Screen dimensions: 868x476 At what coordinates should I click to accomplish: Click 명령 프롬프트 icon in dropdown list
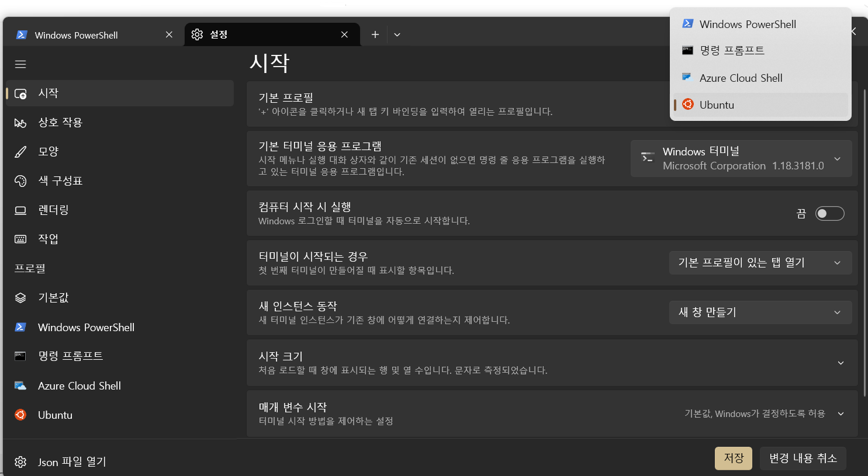(x=688, y=50)
